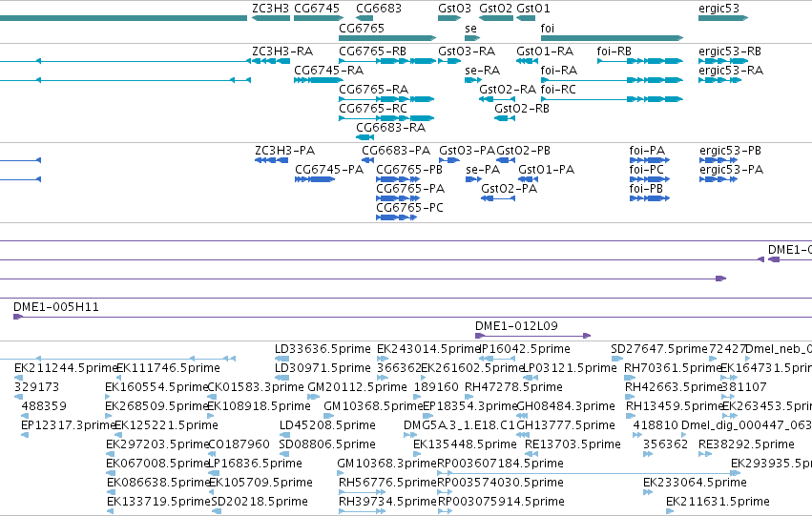Select transcript foi-RA
The image size is (812, 516).
(559, 71)
